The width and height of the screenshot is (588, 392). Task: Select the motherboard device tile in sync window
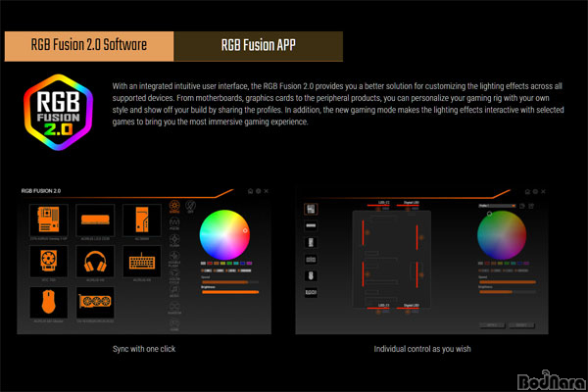coord(49,220)
